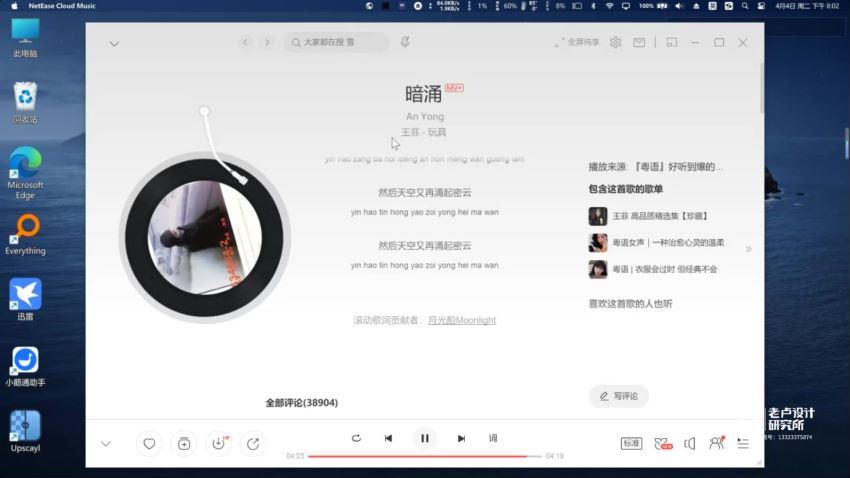Launch Everything search desktop icon

point(25,235)
